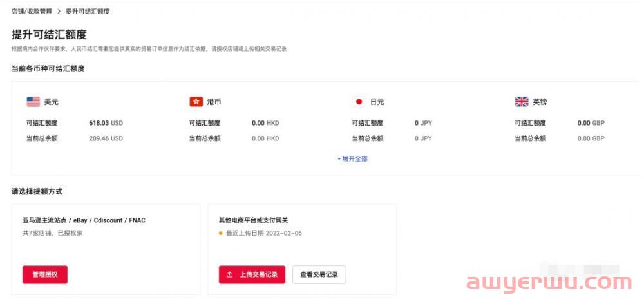Click 提升可结汇额度 breadcrumb item

88,12
